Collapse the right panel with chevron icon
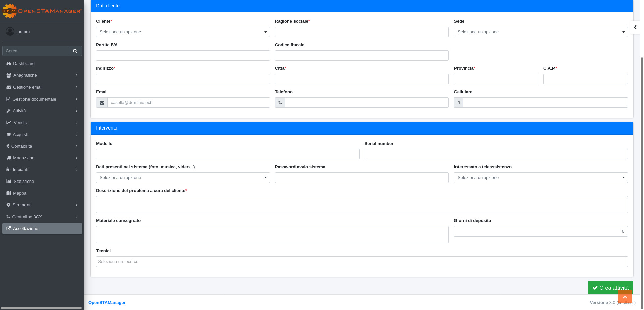 tap(635, 27)
